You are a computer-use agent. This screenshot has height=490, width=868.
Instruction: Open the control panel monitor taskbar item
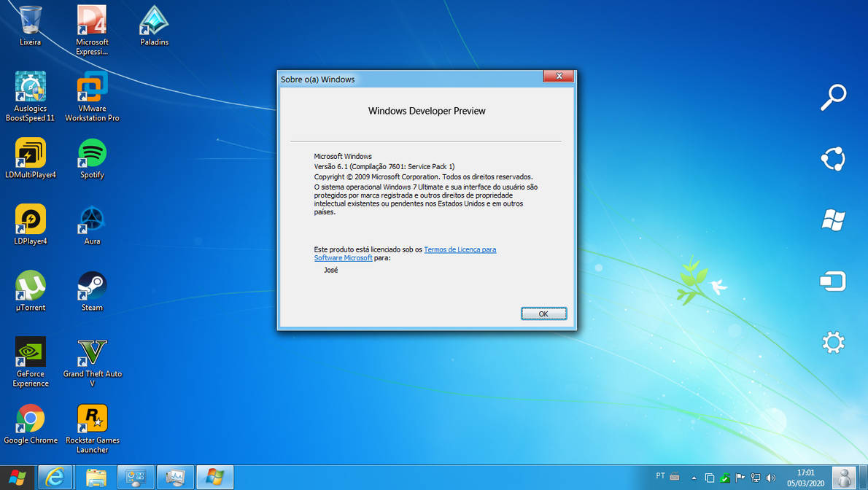[x=136, y=478]
